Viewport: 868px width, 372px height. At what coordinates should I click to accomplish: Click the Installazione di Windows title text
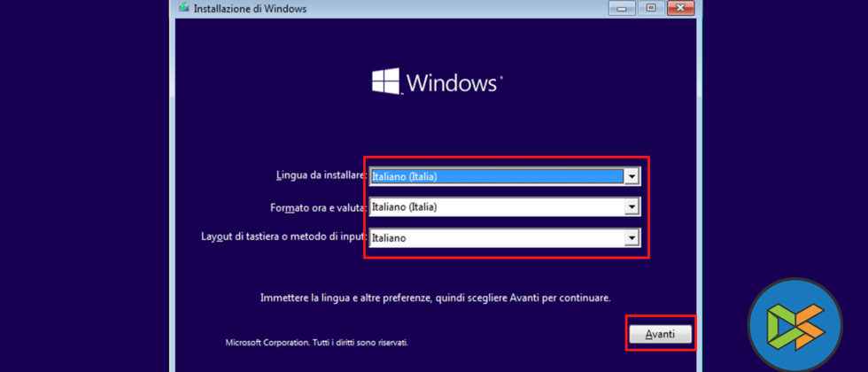(250, 8)
